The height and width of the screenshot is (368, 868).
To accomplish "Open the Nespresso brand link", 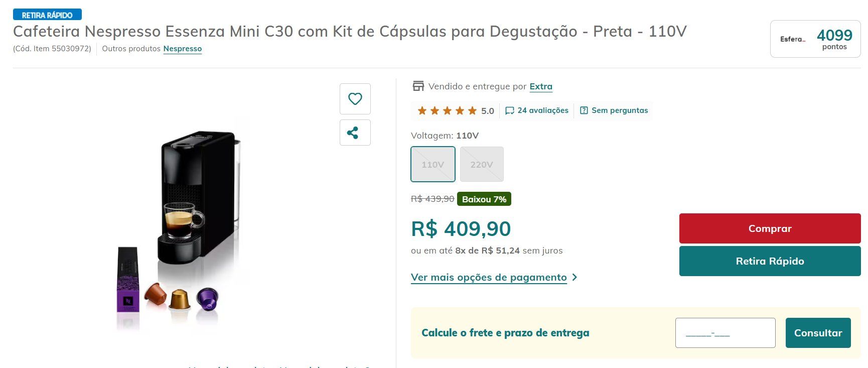I will pyautogui.click(x=183, y=49).
